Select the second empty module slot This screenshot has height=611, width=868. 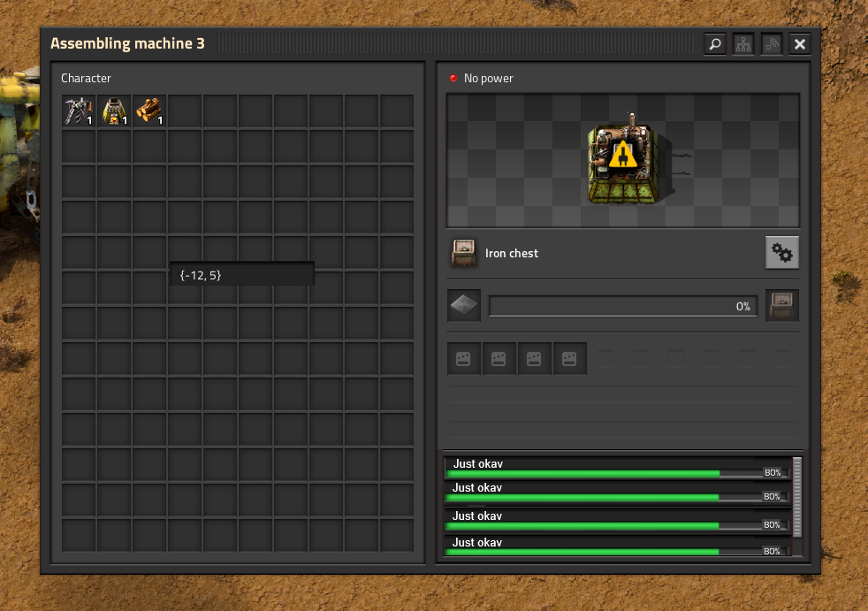499,359
